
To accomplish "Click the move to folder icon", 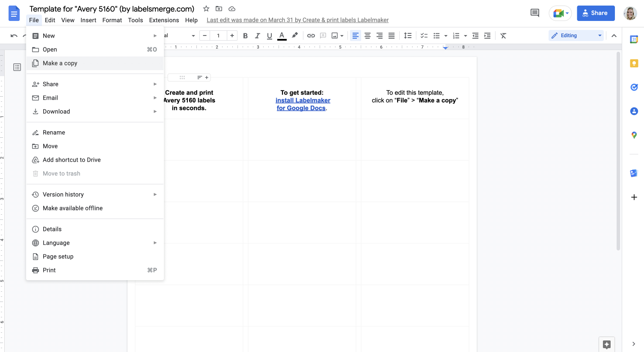I will point(219,9).
